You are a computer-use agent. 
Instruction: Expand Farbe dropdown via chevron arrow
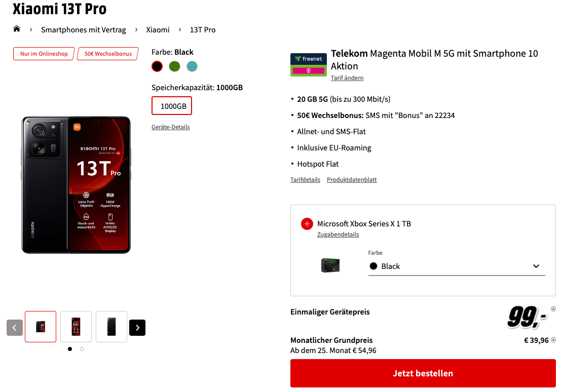coord(536,266)
